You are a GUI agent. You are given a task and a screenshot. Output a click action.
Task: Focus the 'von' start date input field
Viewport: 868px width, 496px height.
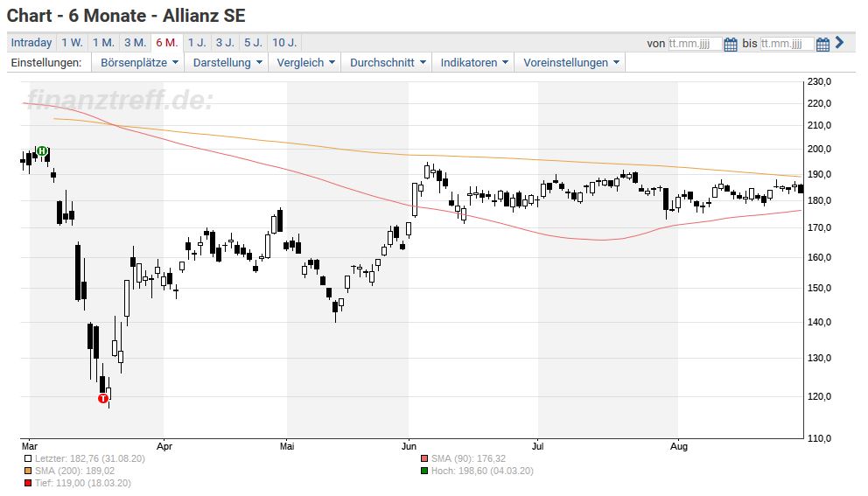point(695,44)
